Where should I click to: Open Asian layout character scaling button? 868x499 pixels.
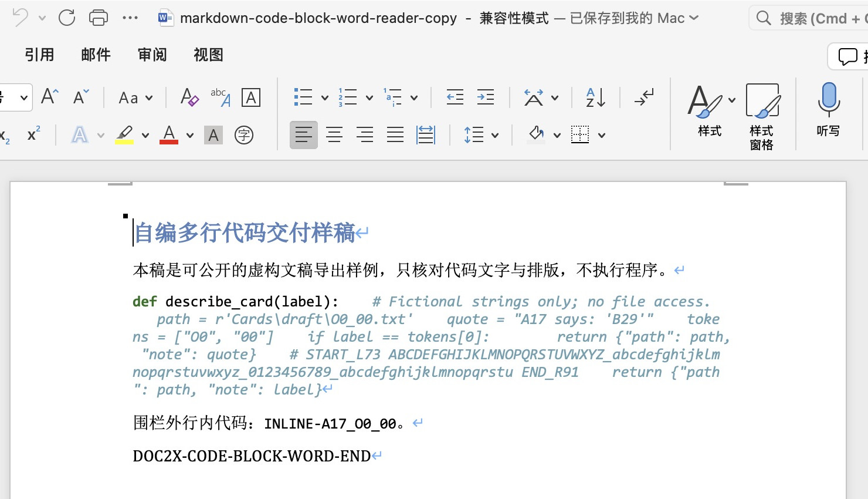(534, 97)
